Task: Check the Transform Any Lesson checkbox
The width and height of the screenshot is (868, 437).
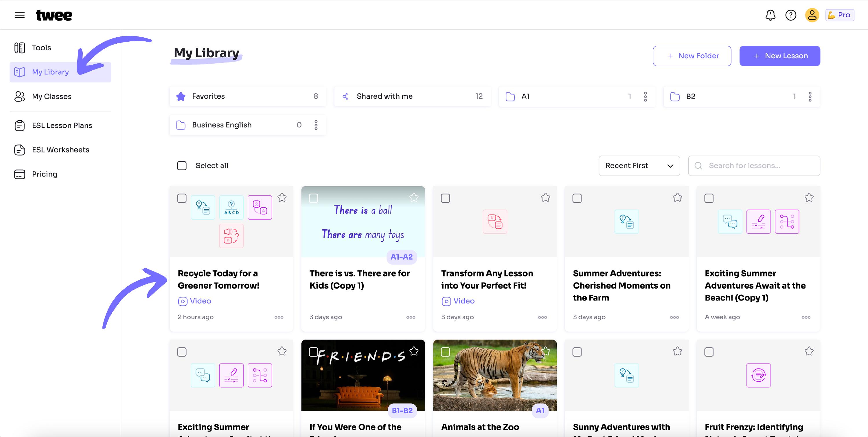Action: tap(446, 198)
